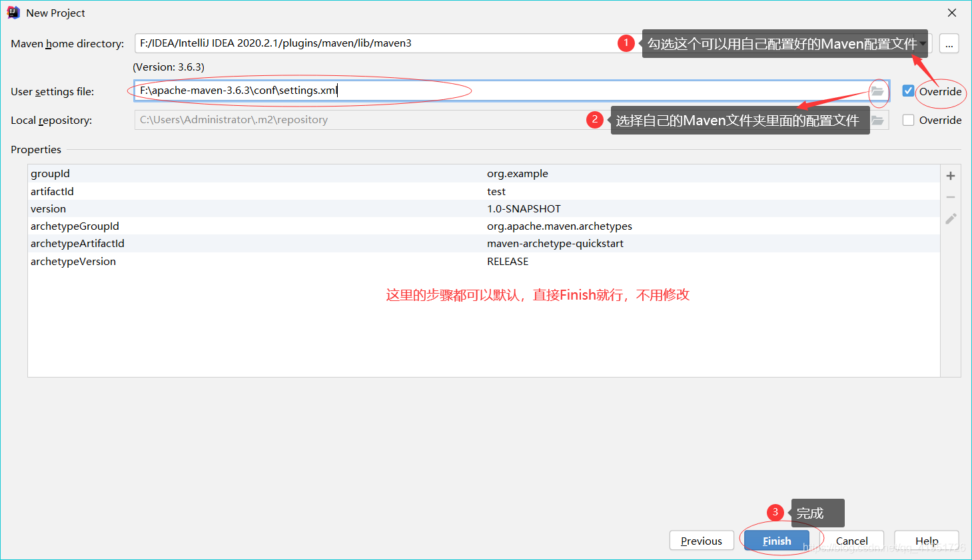Image resolution: width=972 pixels, height=560 pixels.
Task: Enable Override for Local repository
Action: (908, 120)
